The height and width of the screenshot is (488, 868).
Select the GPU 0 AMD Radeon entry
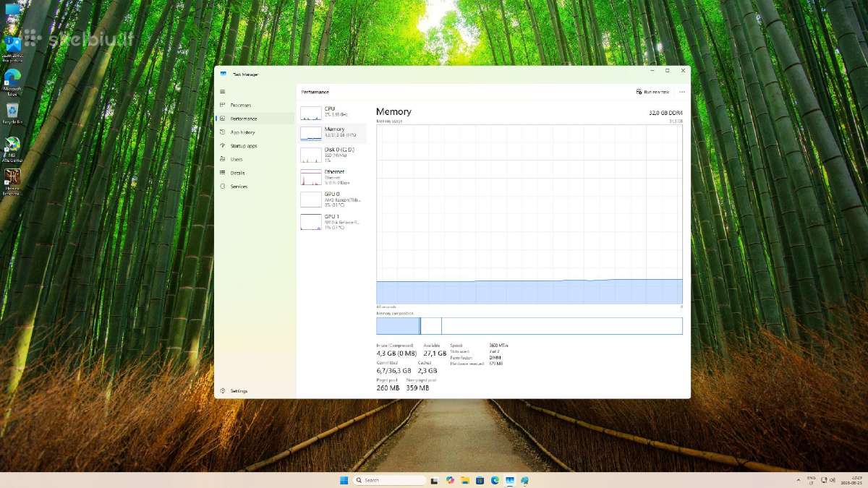[x=333, y=199]
